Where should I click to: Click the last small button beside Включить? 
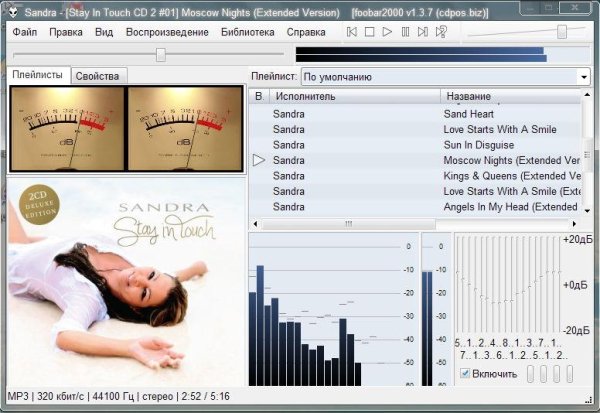[569, 374]
